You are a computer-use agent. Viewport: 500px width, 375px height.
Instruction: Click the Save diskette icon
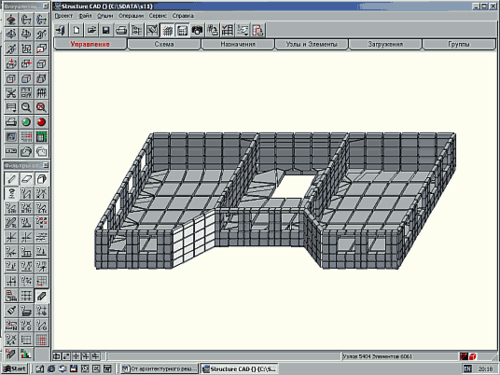coord(106,31)
